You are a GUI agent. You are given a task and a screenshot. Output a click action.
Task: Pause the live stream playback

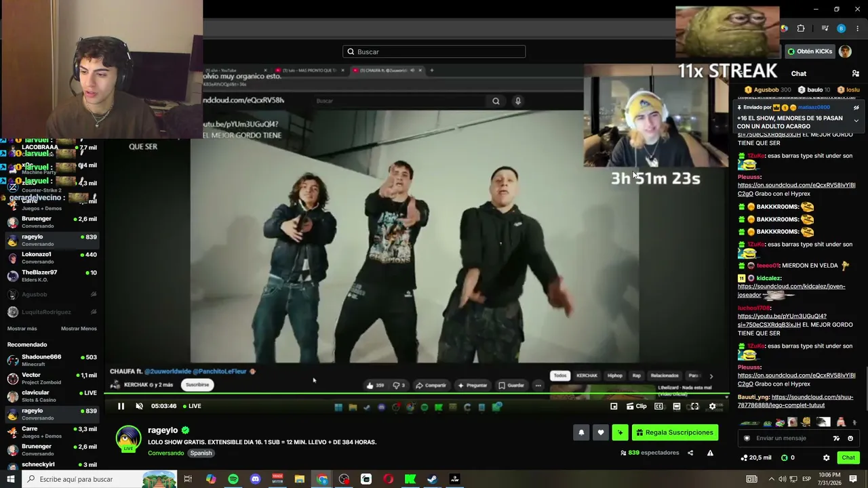point(121,406)
